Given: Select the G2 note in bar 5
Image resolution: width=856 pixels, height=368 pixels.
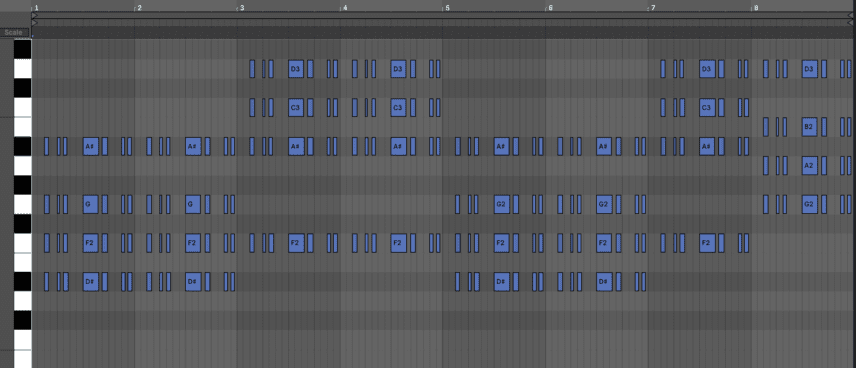Looking at the screenshot, I should 502,204.
